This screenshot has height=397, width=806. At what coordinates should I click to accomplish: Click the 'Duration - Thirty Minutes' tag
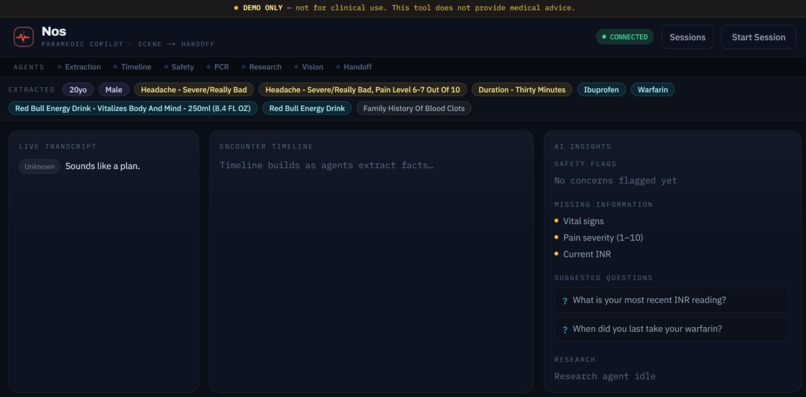click(522, 89)
